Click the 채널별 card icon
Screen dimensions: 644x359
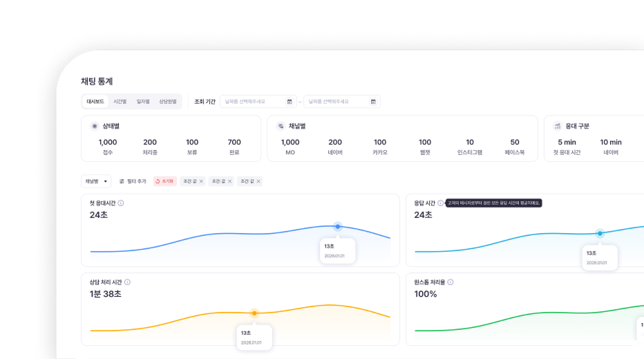click(x=281, y=127)
